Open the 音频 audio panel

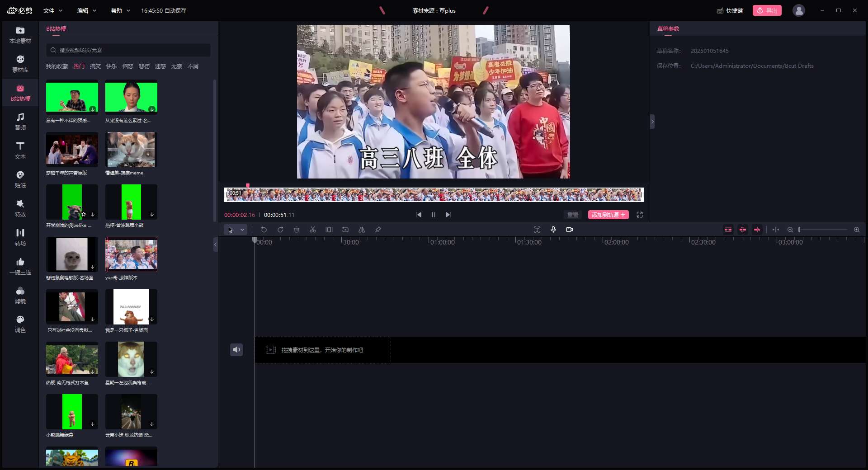point(20,122)
